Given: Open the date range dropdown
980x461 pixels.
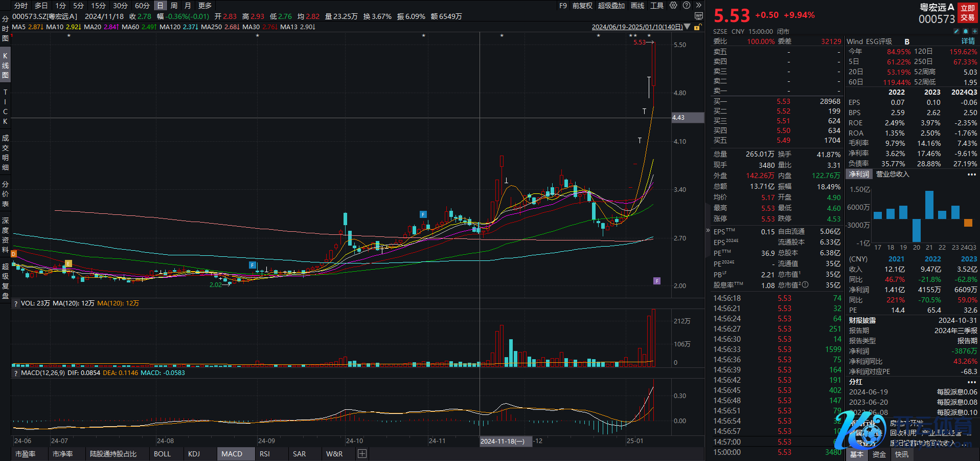Looking at the screenshot, I should tap(687, 27).
